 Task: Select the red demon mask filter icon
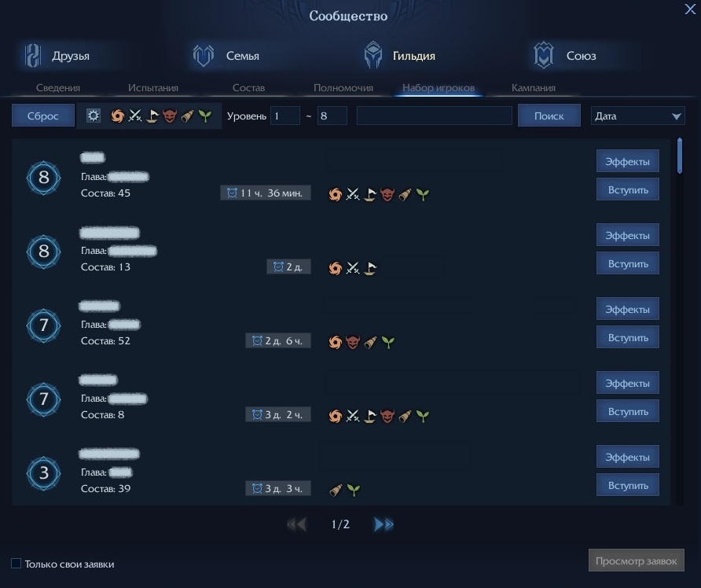(170, 116)
